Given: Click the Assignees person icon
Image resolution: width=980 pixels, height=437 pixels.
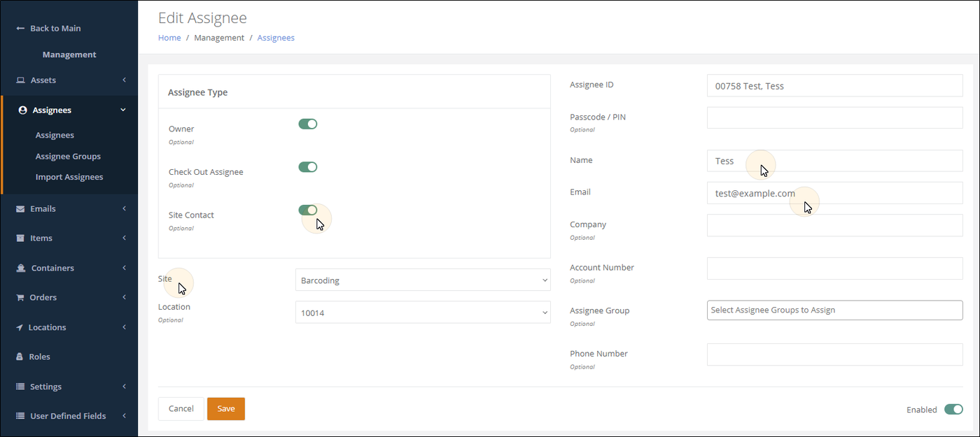Looking at the screenshot, I should [23, 110].
